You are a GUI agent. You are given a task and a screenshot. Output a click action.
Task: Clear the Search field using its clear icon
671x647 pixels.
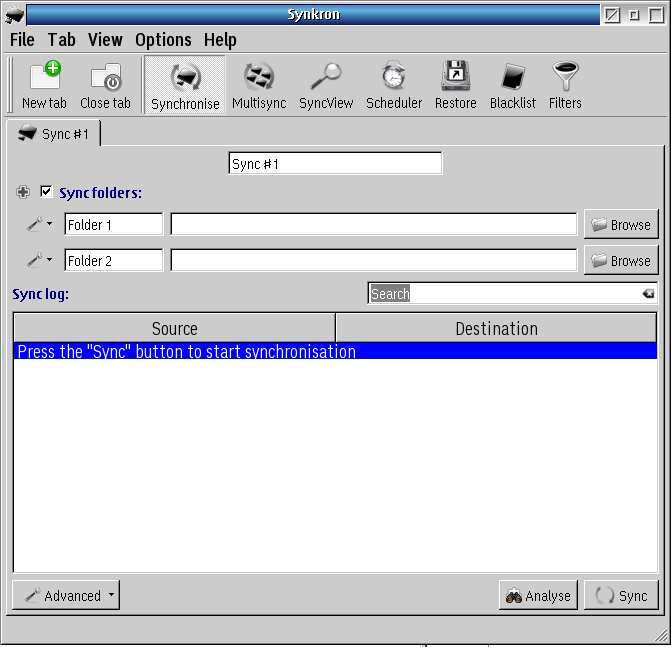[648, 294]
